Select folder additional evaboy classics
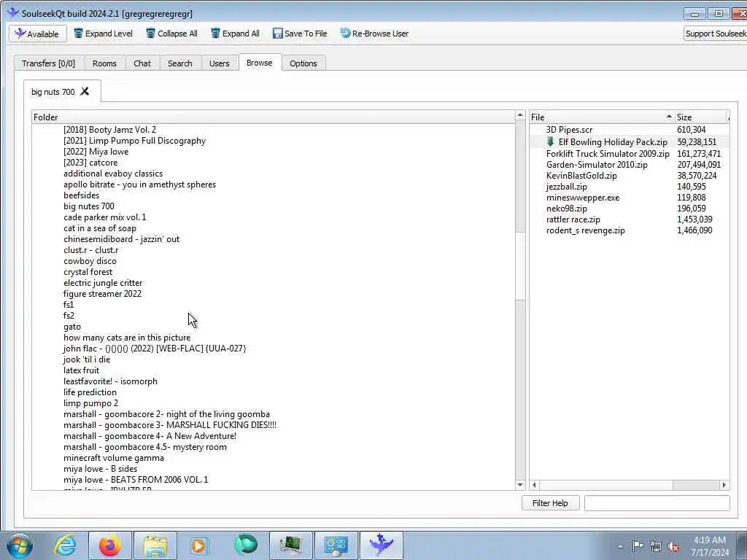The width and height of the screenshot is (747, 560). [x=113, y=174]
